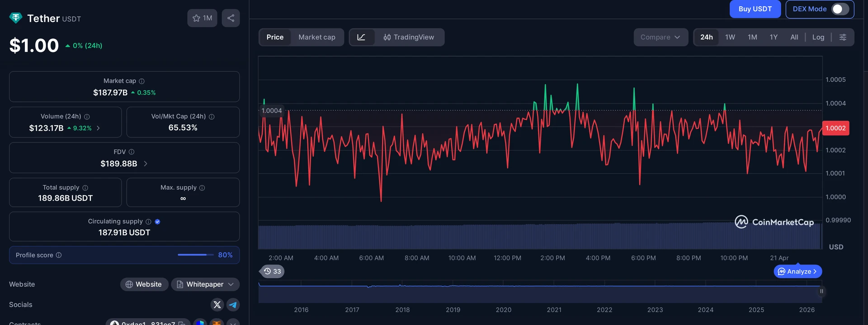Click the Tether logo icon
The width and height of the screenshot is (868, 325).
point(16,18)
